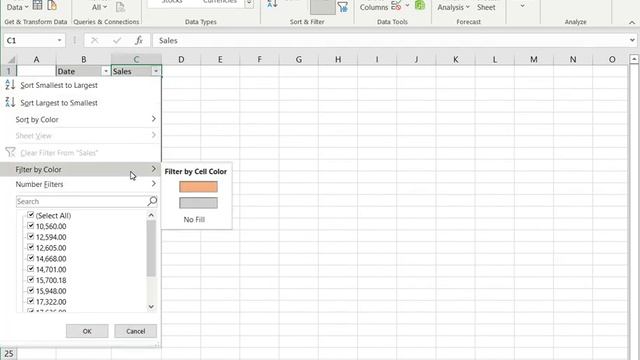Toggle the (Select All) checkbox
This screenshot has height=360, width=640.
click(31, 215)
